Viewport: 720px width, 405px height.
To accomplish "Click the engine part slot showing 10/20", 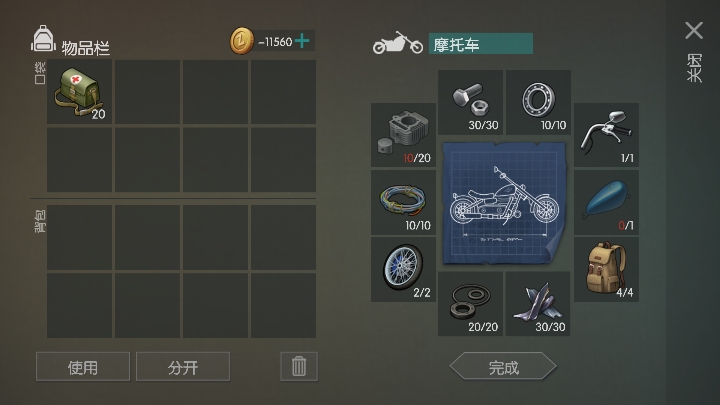I will coord(403,135).
